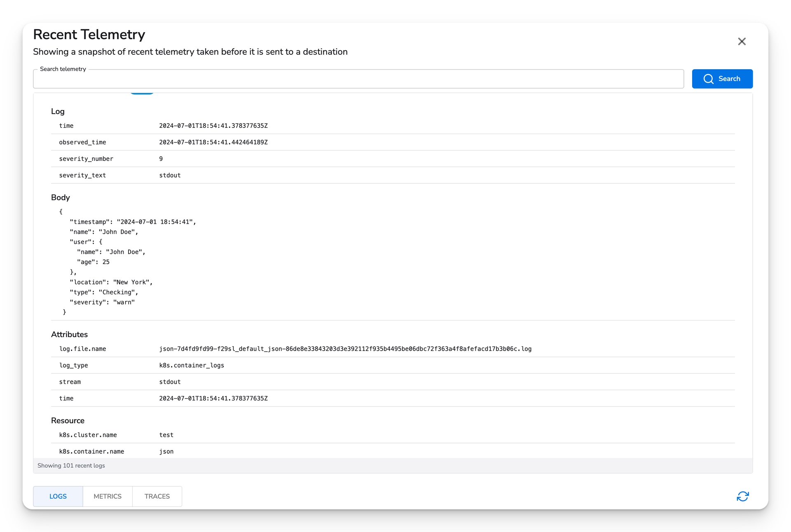Click the k8s.cluster.name value test
This screenshot has height=532, width=791.
[166, 435]
